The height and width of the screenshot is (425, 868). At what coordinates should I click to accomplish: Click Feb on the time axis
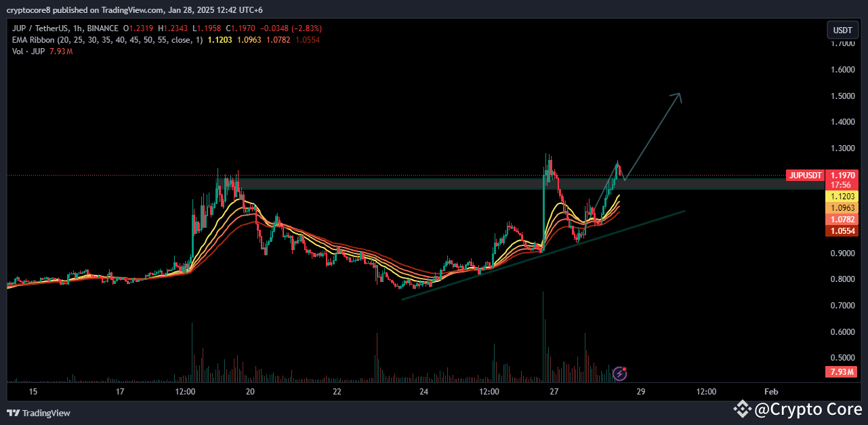coord(770,392)
